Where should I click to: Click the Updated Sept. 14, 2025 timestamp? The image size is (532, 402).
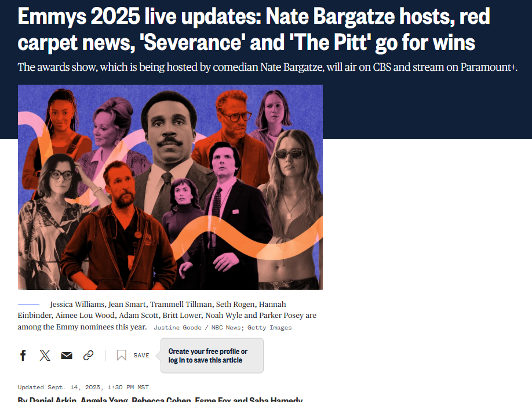pos(83,387)
